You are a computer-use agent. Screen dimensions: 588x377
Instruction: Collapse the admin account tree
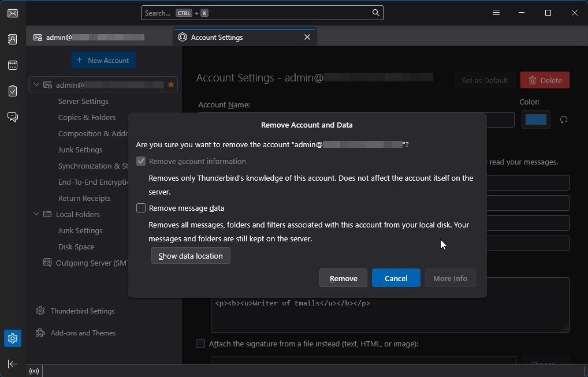pos(36,85)
